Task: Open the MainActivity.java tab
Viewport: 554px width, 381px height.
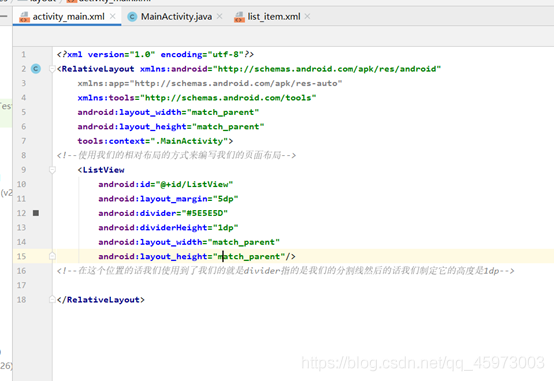Action: (x=176, y=17)
